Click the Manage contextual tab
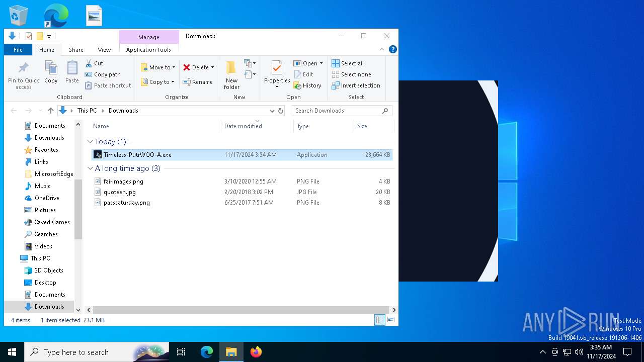644x362 pixels. coord(149,37)
